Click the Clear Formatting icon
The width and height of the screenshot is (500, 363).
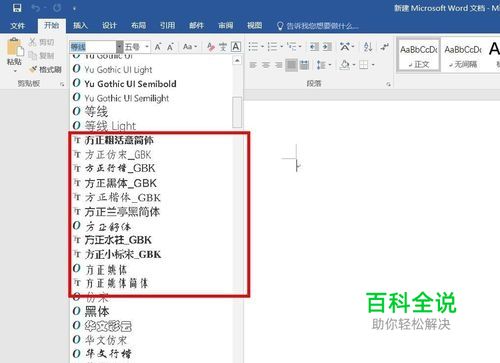point(210,47)
